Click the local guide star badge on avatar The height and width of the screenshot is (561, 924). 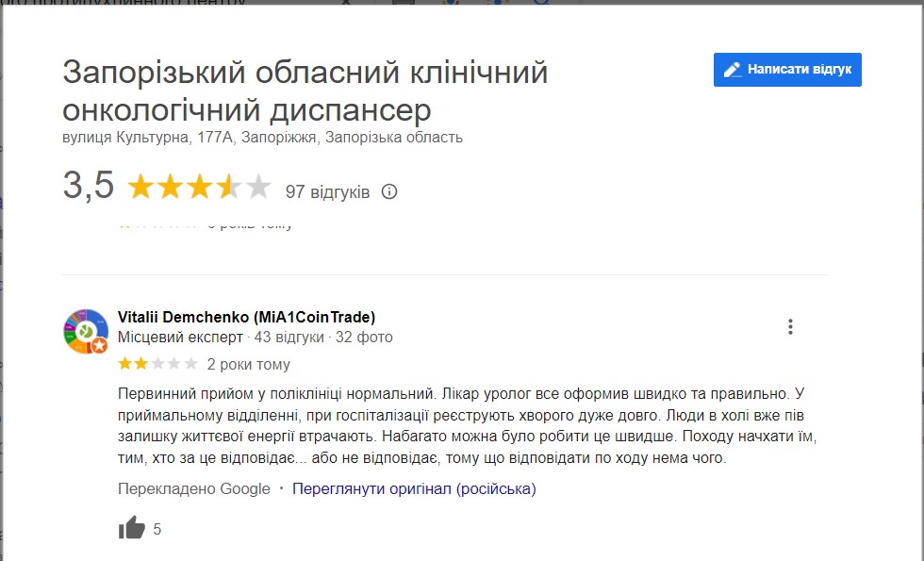click(x=99, y=346)
